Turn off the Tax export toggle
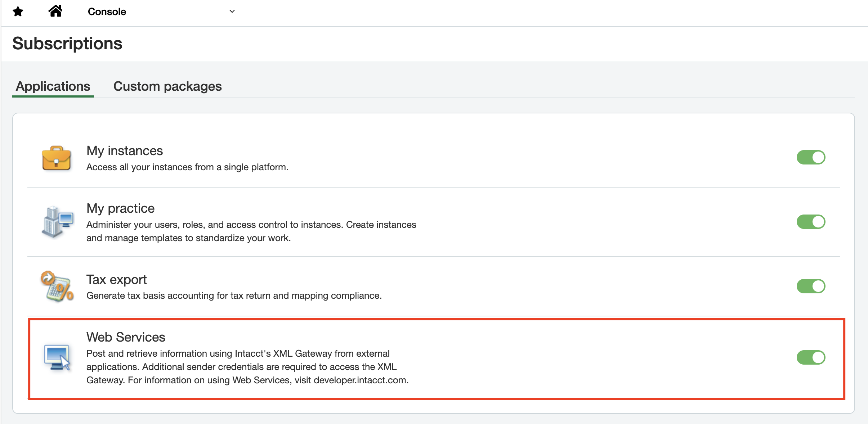 (x=811, y=286)
